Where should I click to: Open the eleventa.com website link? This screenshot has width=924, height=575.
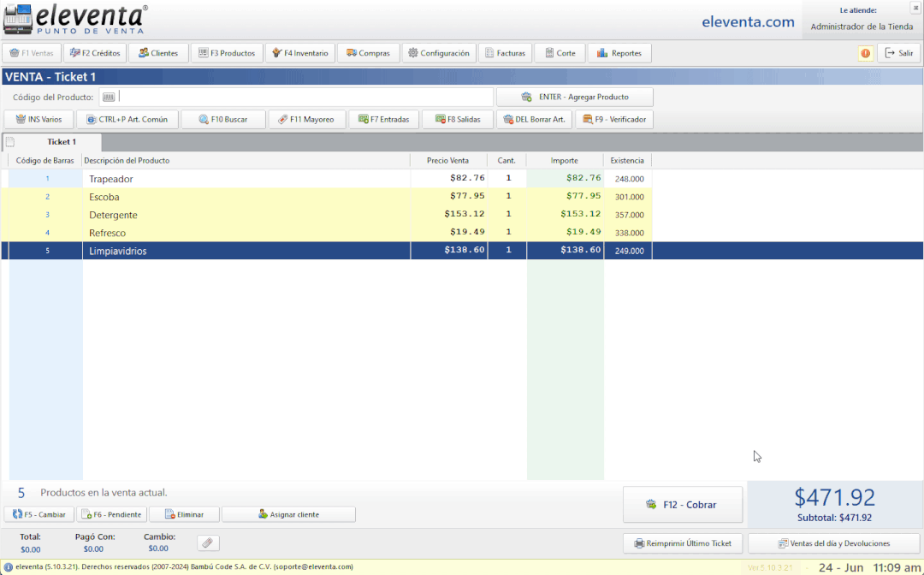pyautogui.click(x=748, y=22)
